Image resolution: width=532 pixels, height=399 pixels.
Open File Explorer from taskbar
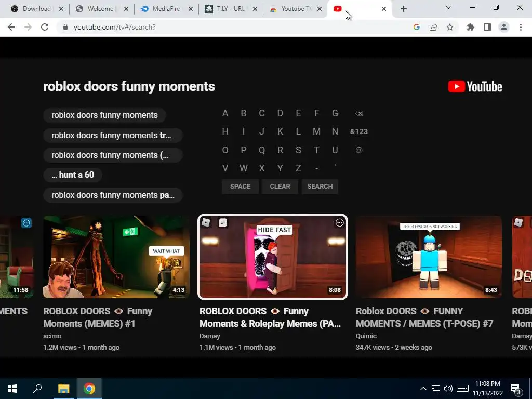coord(63,389)
